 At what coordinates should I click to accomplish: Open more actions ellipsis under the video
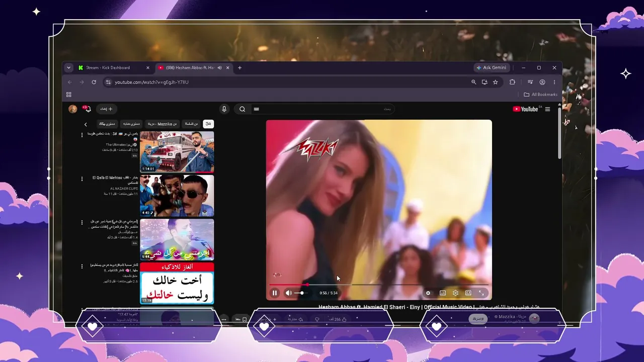pos(224,319)
